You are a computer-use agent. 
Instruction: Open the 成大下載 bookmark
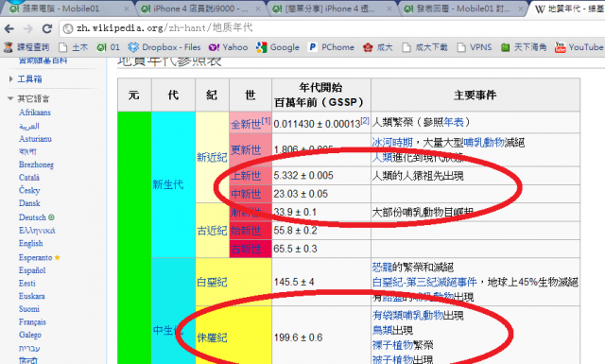point(424,47)
